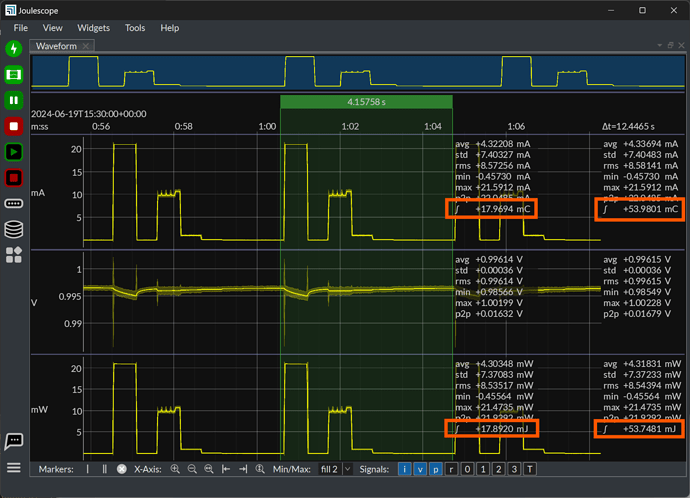
Task: Click the dark red square record icon
Action: tap(14, 178)
